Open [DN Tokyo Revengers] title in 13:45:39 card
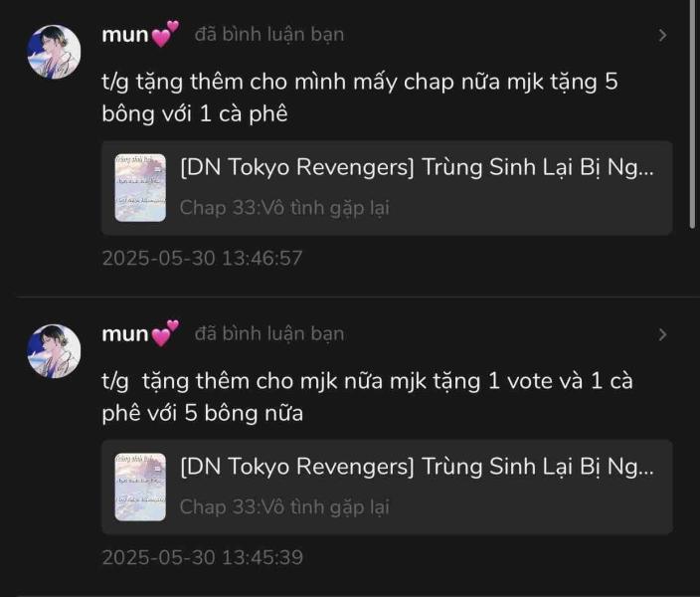Image resolution: width=700 pixels, height=597 pixels. pyautogui.click(x=417, y=467)
